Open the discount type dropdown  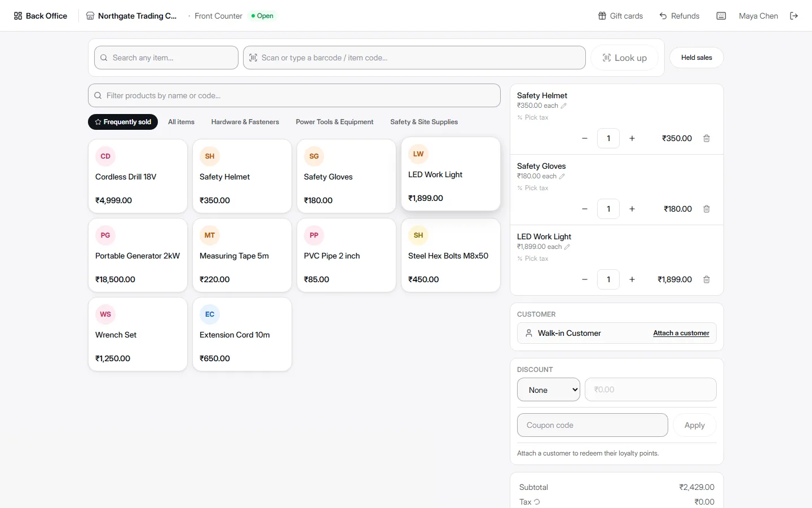point(549,389)
